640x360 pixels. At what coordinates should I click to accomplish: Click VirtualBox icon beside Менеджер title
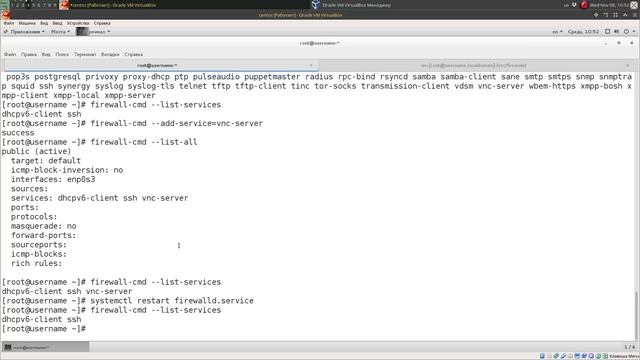(x=316, y=5)
